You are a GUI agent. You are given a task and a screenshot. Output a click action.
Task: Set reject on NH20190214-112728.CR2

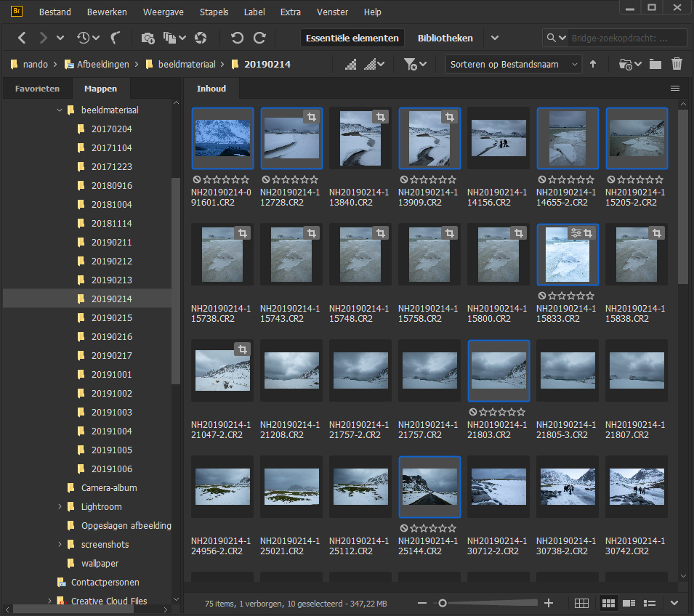click(265, 179)
